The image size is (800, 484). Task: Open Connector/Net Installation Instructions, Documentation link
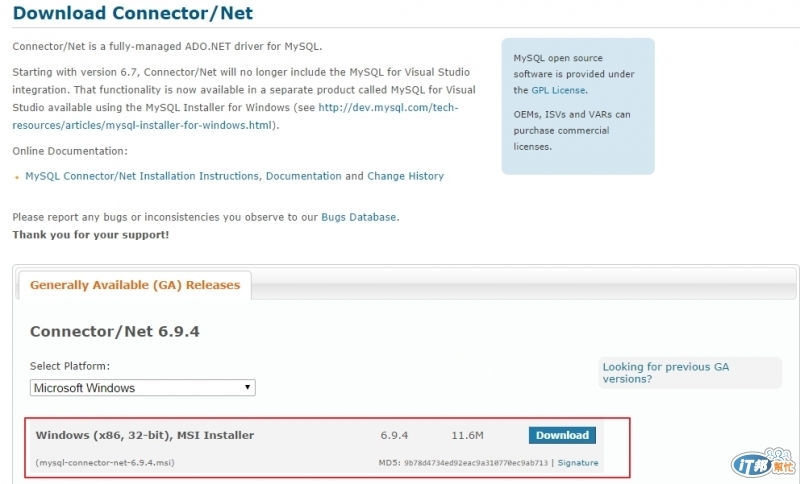coord(183,176)
